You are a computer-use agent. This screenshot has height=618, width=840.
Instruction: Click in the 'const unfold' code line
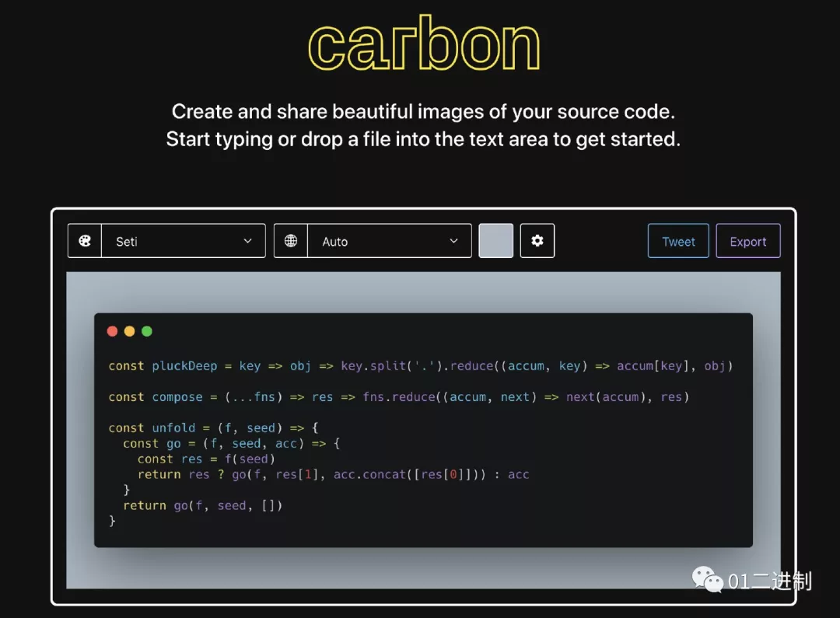[x=213, y=428]
